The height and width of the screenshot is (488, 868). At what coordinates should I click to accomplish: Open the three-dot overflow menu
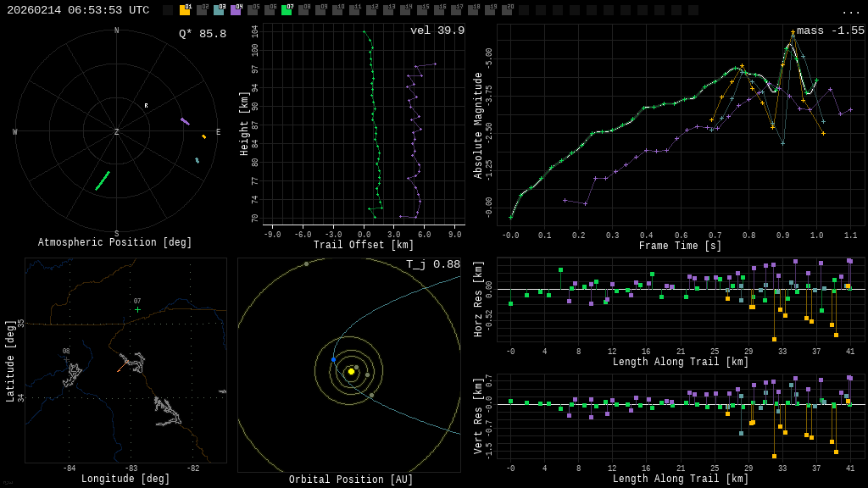coord(850,11)
